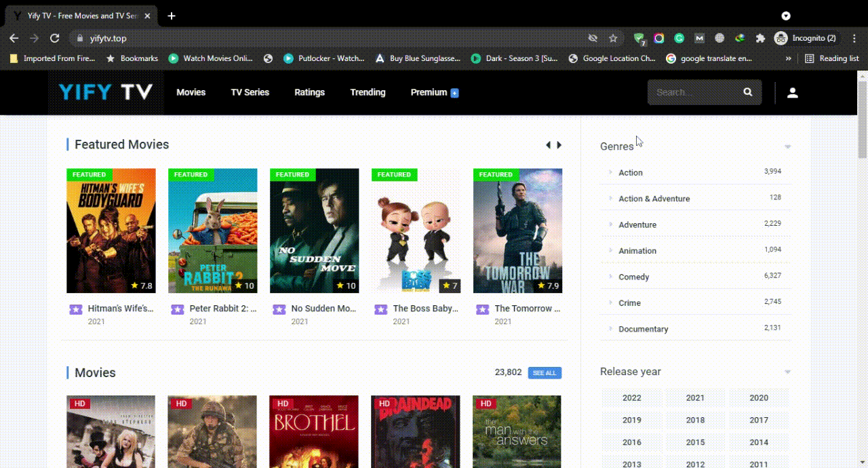Click the SEE ALL movies button
Image resolution: width=868 pixels, height=468 pixels.
545,373
